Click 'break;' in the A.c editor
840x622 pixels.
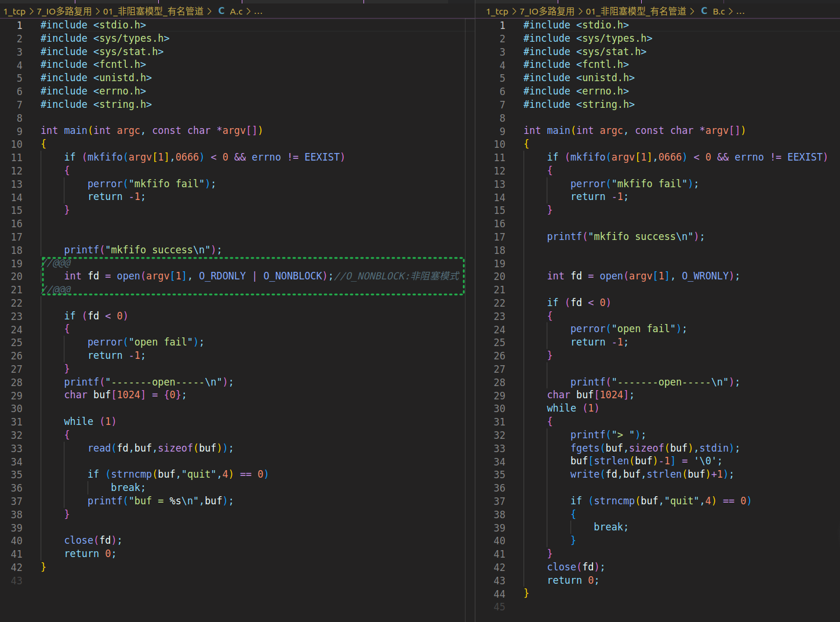pyautogui.click(x=128, y=488)
